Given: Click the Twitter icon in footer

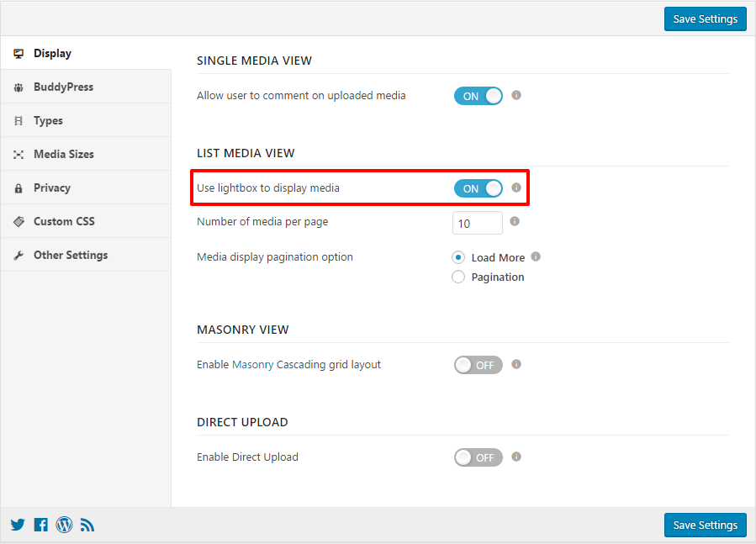Looking at the screenshot, I should 18,525.
